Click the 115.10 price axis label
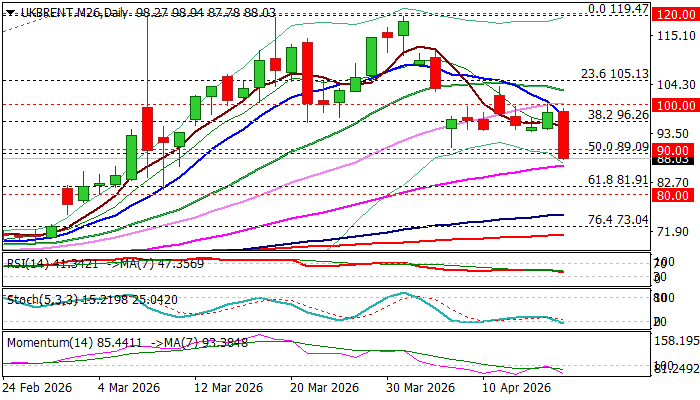Image resolution: width=700 pixels, height=400 pixels. [670, 36]
